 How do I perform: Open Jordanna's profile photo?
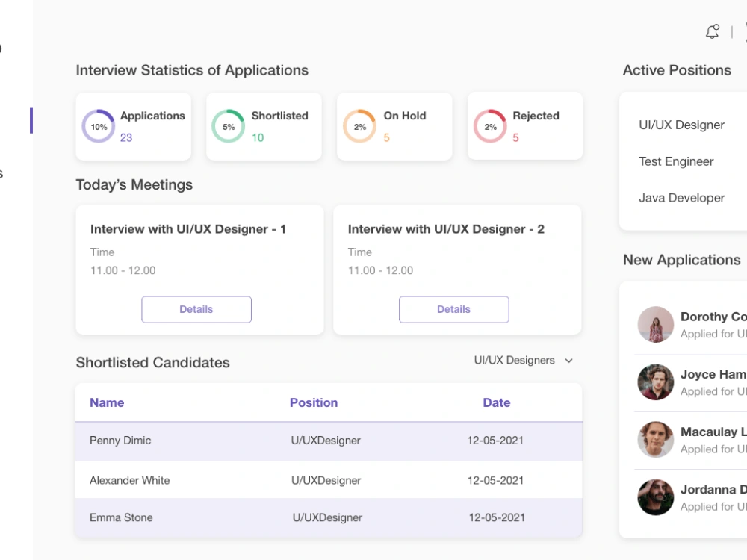coord(656,497)
